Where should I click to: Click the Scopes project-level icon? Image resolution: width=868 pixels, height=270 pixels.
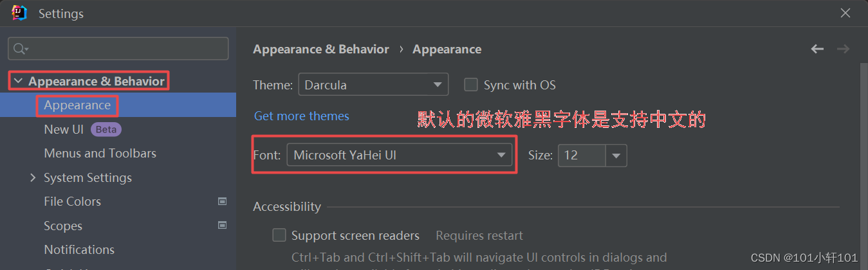pos(222,226)
